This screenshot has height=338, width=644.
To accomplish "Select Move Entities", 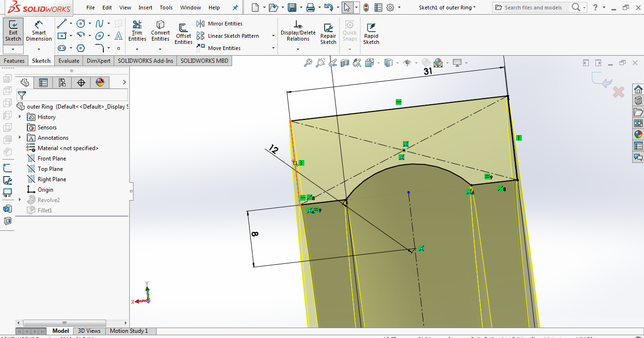I will pyautogui.click(x=218, y=48).
